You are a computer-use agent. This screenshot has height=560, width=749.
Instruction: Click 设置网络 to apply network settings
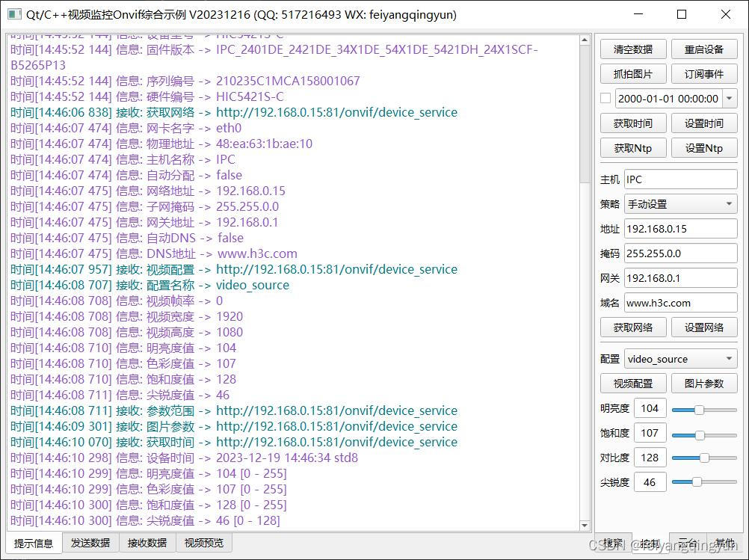704,327
